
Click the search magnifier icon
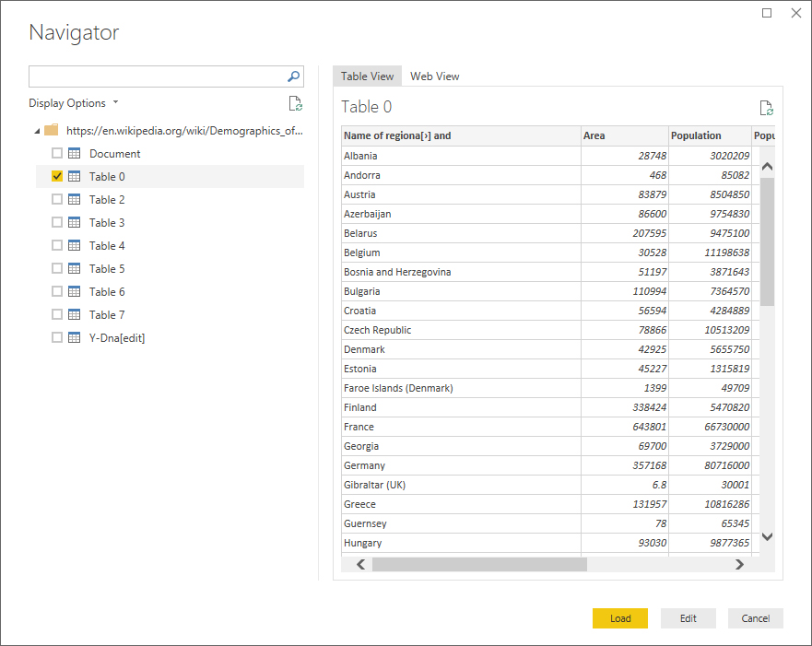pos(294,76)
